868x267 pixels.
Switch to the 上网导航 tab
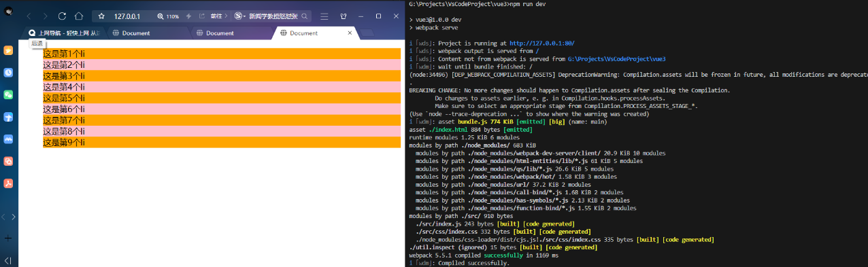pyautogui.click(x=65, y=33)
